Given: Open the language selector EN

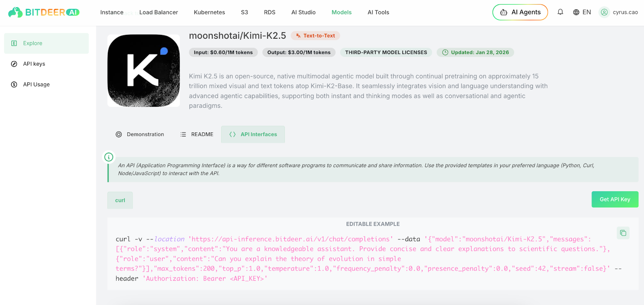Looking at the screenshot, I should 582,12.
